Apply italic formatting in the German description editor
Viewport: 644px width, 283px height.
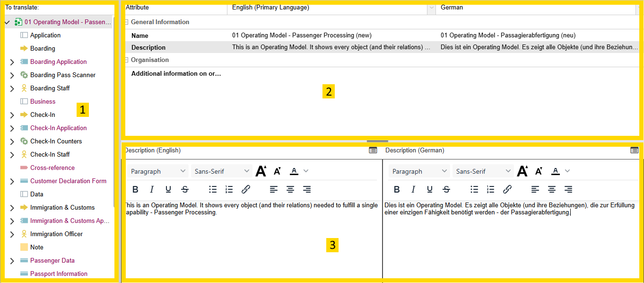413,189
